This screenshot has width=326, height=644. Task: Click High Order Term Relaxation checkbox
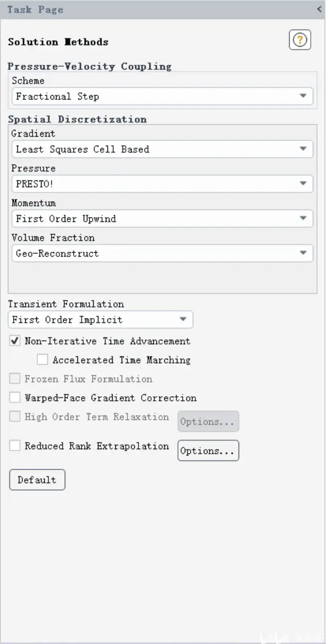pos(15,417)
